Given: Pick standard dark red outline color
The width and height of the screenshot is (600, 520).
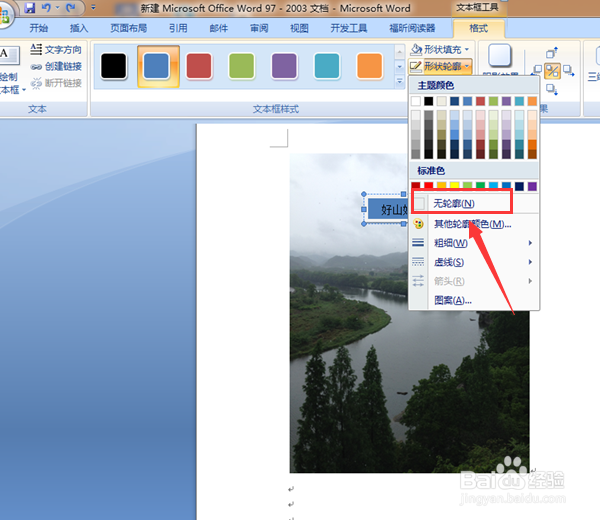Looking at the screenshot, I should pos(416,186).
